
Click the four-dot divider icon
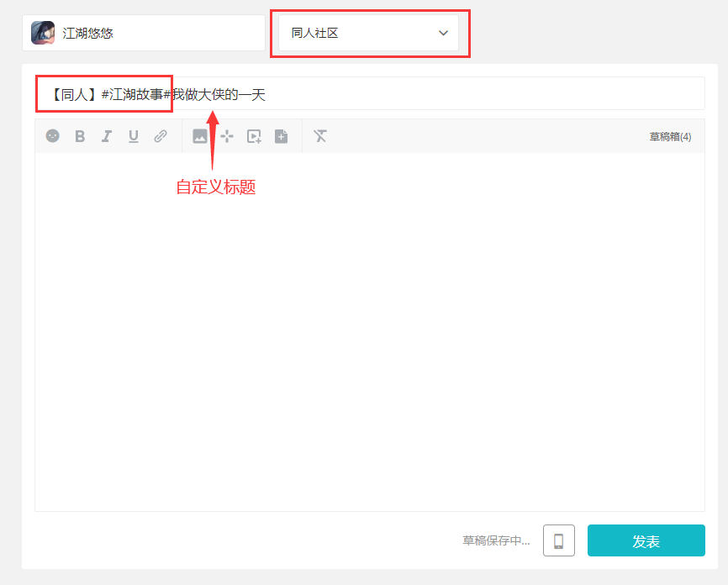pos(226,135)
